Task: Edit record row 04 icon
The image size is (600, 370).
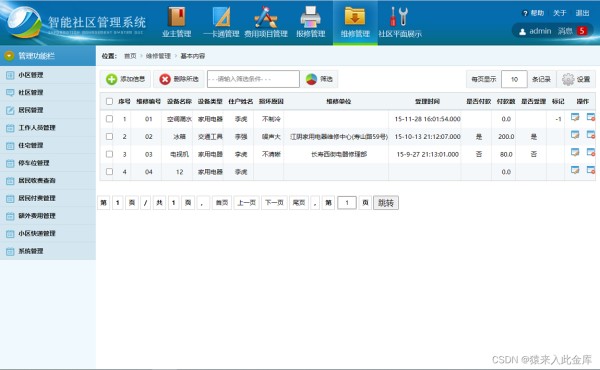Action: [x=575, y=170]
